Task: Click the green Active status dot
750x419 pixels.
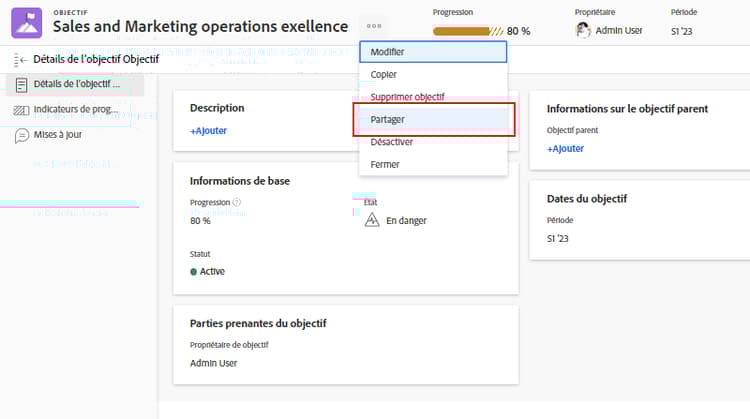Action: coord(193,272)
